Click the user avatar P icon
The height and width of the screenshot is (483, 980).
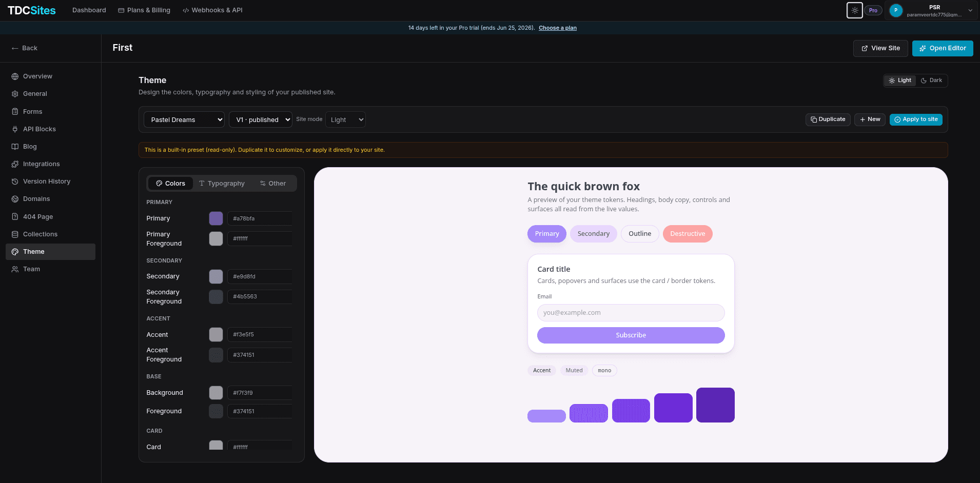pos(896,10)
